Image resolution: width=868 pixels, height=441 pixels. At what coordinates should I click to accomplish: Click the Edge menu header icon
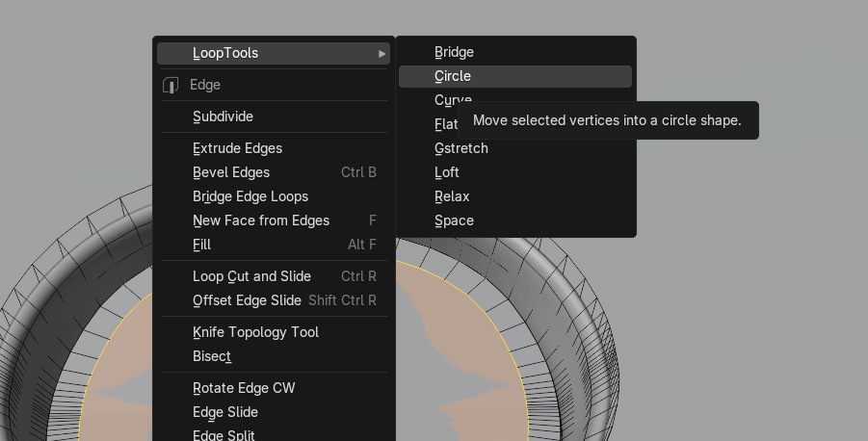pyautogui.click(x=171, y=85)
